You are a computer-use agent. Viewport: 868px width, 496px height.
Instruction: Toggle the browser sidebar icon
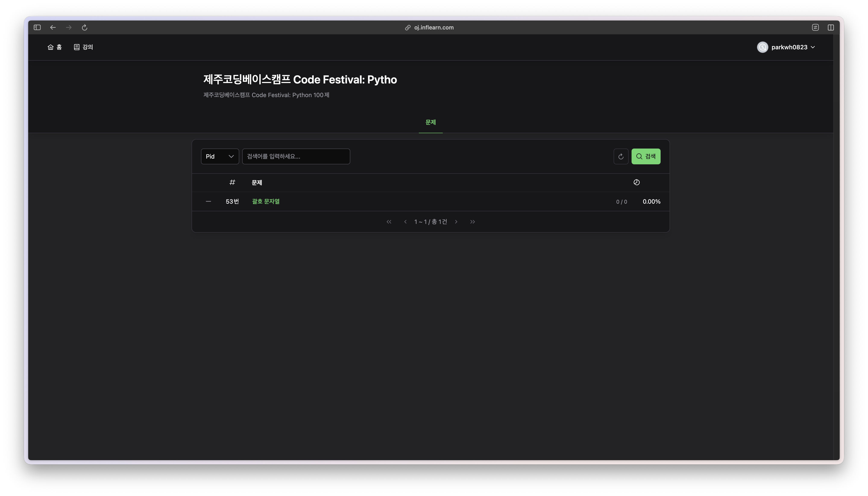click(x=37, y=28)
